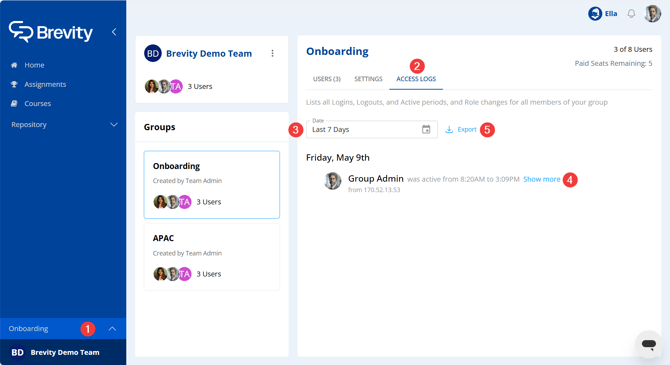This screenshot has width=670, height=365.
Task: Select the Onboarding group card
Action: pos(212,184)
